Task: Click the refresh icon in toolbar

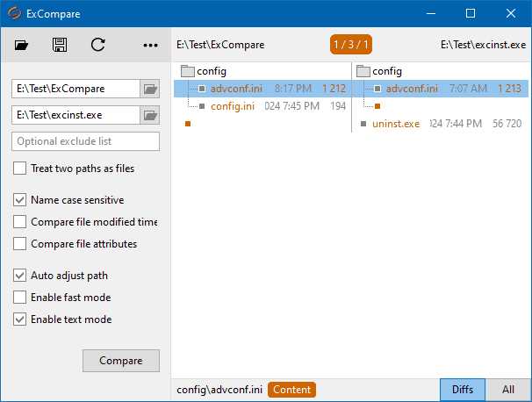Action: tap(97, 45)
